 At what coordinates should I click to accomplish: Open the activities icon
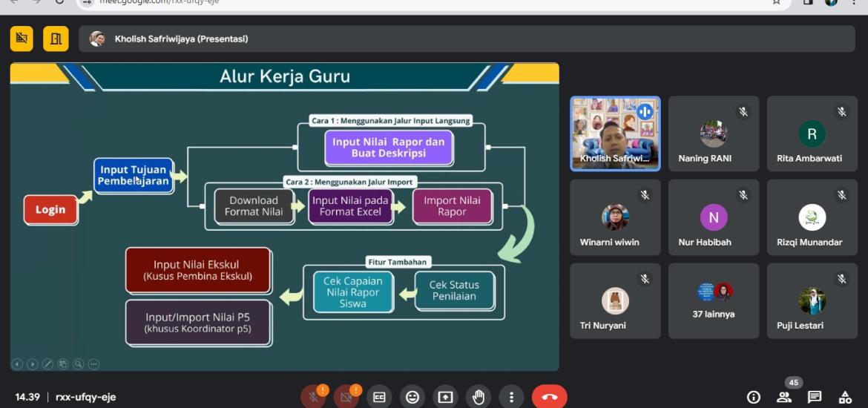tap(845, 397)
